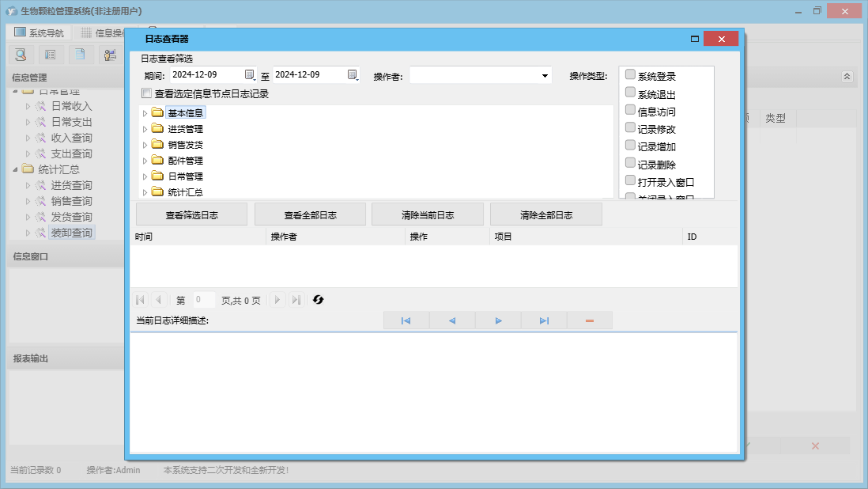868x489 pixels.
Task: Click the search icon in main toolbar
Action: point(21,55)
